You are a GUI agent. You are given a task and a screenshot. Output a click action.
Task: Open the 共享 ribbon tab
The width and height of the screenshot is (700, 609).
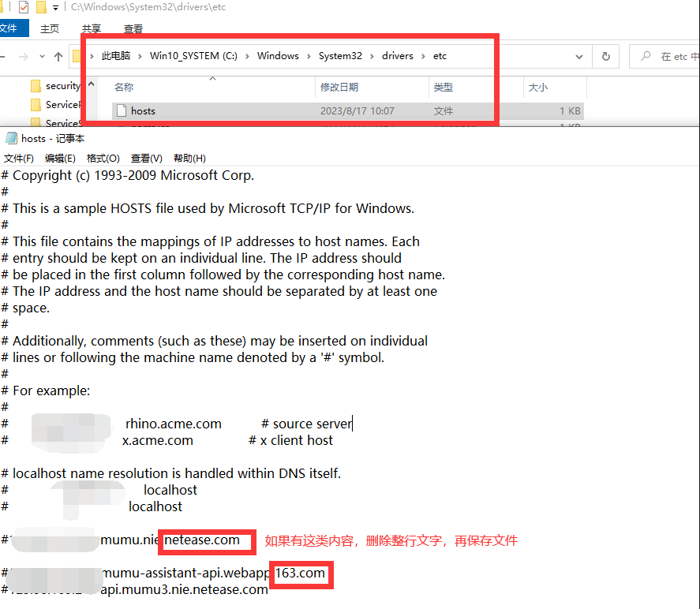[91, 29]
